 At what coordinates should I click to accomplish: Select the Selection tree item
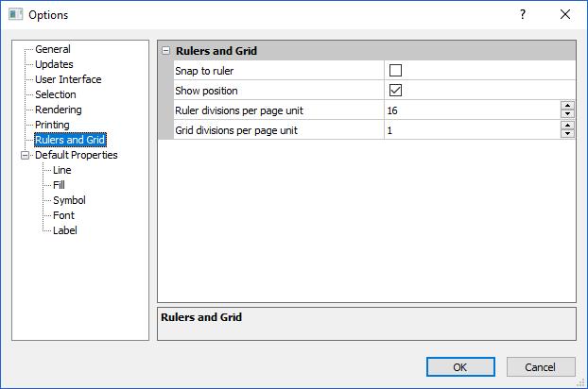56,94
